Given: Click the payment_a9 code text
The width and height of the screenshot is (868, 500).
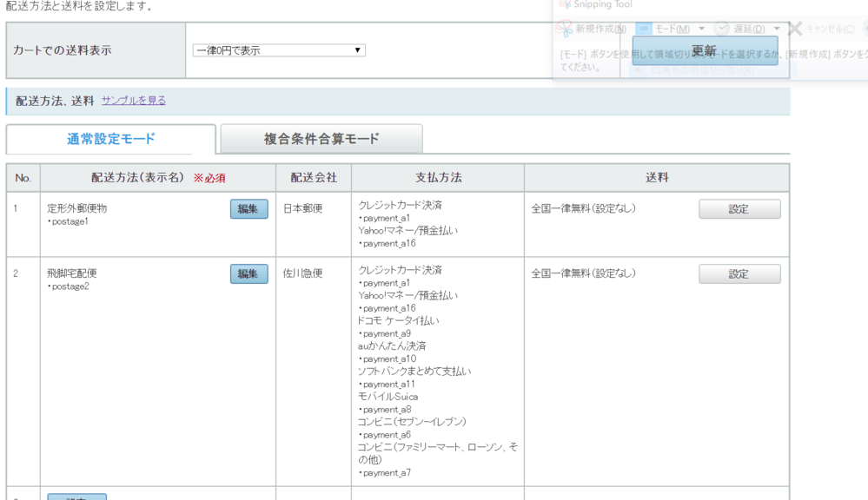Looking at the screenshot, I should (x=387, y=333).
